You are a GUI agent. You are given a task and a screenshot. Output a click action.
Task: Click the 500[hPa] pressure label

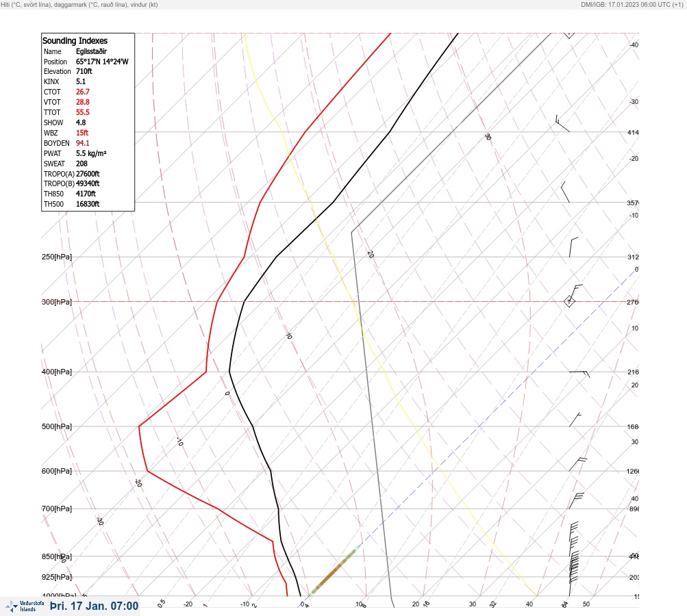pyautogui.click(x=57, y=426)
